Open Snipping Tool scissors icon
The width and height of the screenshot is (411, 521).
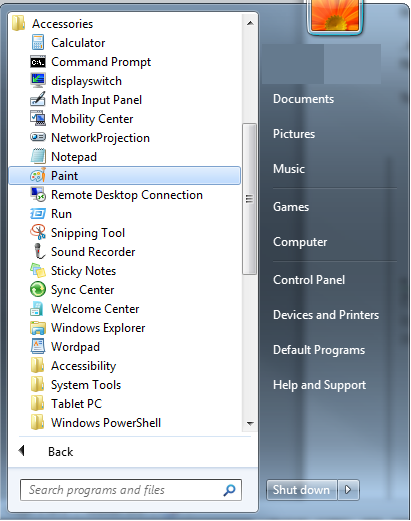coord(38,232)
